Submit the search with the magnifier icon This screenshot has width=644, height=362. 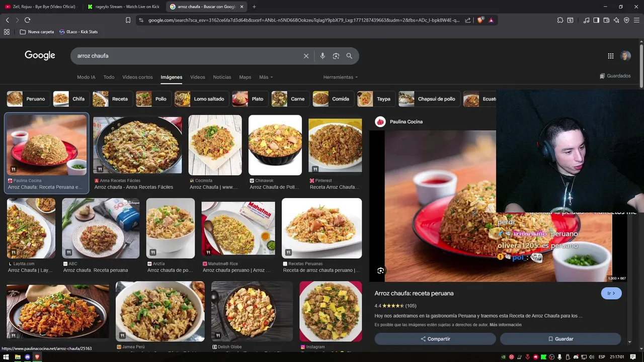point(349,56)
